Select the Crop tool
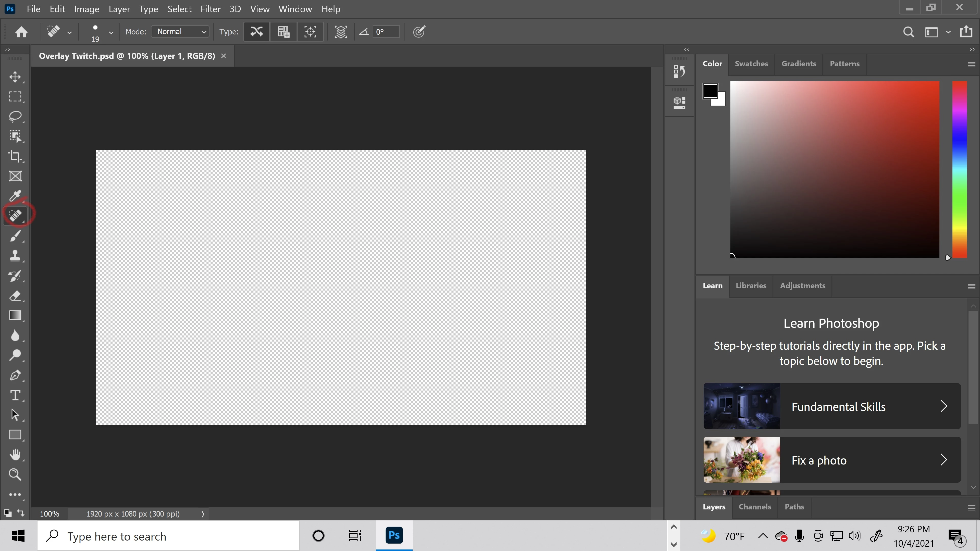The height and width of the screenshot is (551, 980). [x=15, y=156]
